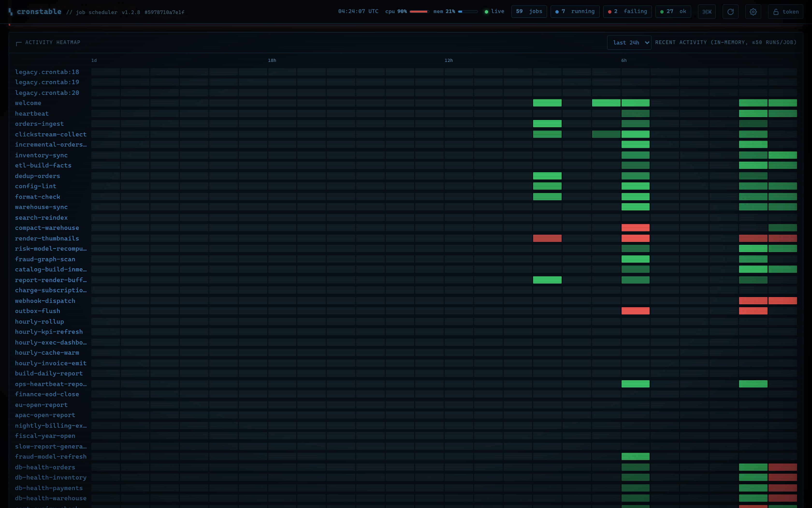Select the red cell in db-health-warehouse row
This screenshot has width=812, height=508.
(x=783, y=498)
